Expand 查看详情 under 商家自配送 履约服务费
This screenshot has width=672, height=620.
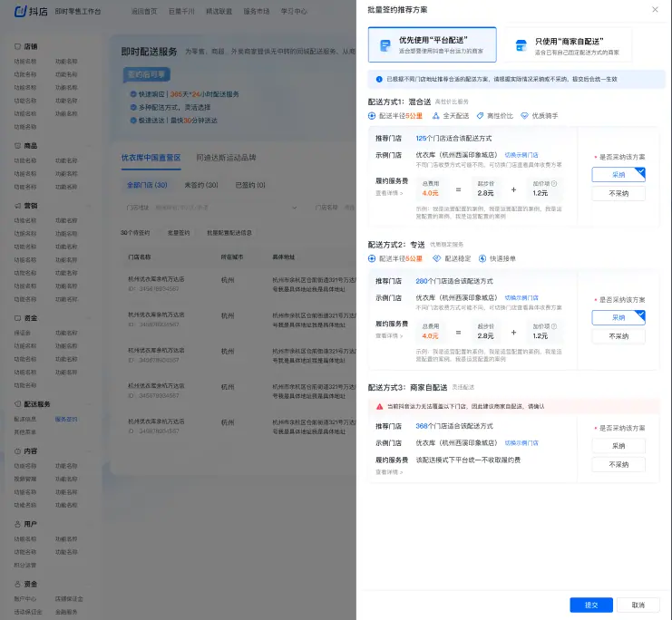[x=389, y=472]
